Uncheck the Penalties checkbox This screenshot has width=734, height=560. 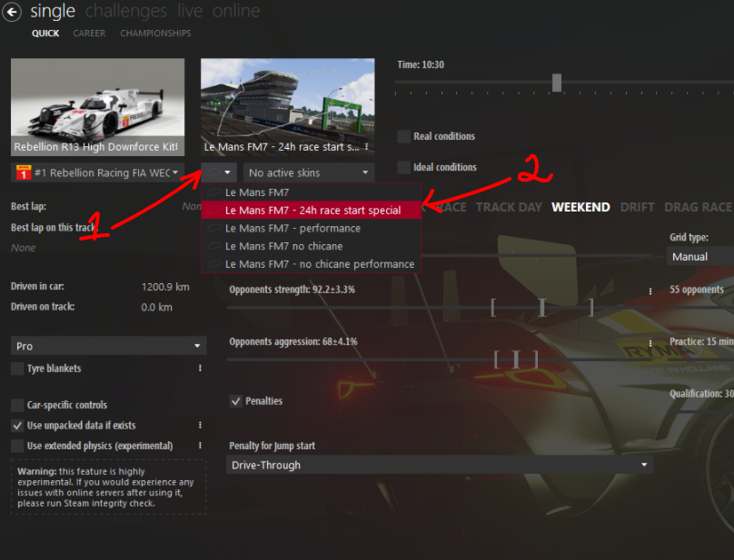pos(236,401)
